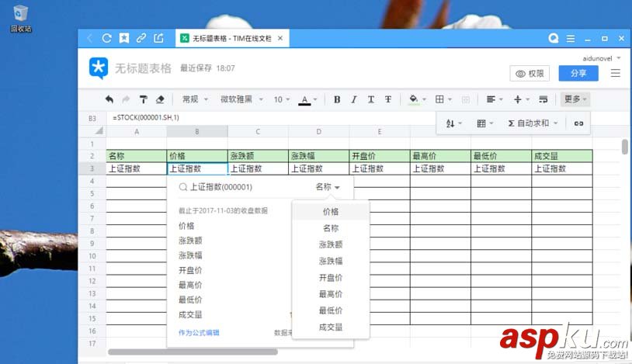Toggle italic formatting

[354, 99]
